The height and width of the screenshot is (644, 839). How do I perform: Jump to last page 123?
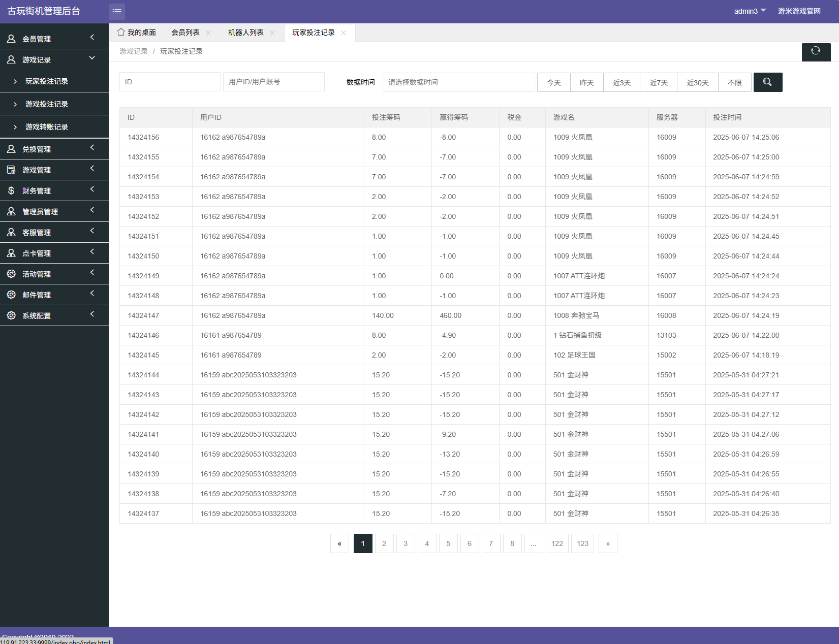click(x=582, y=543)
